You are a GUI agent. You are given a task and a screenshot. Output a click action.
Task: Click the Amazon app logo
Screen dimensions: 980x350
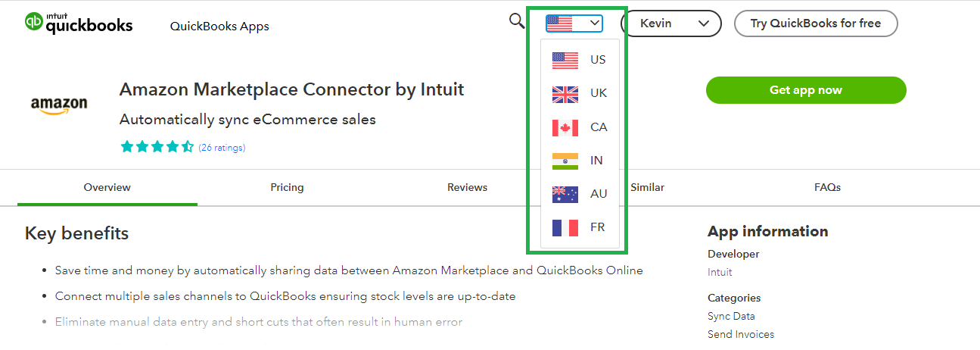point(59,105)
